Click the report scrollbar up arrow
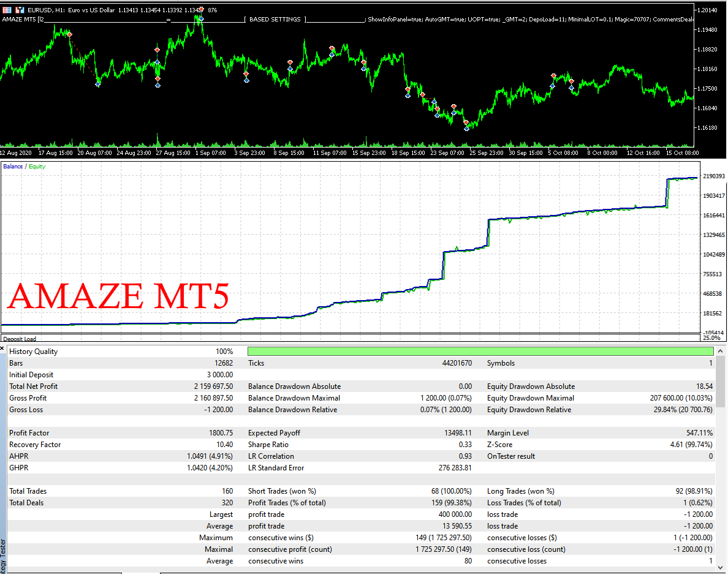 click(x=720, y=352)
